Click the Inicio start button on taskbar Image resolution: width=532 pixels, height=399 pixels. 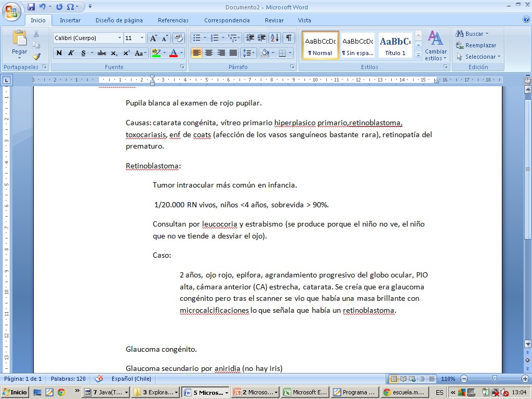(16, 392)
